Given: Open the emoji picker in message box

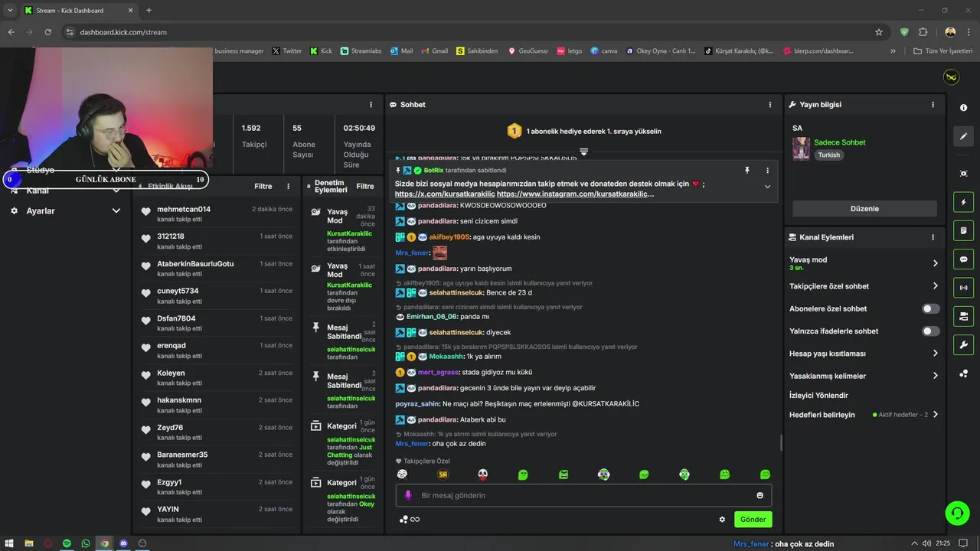Looking at the screenshot, I should click(759, 495).
